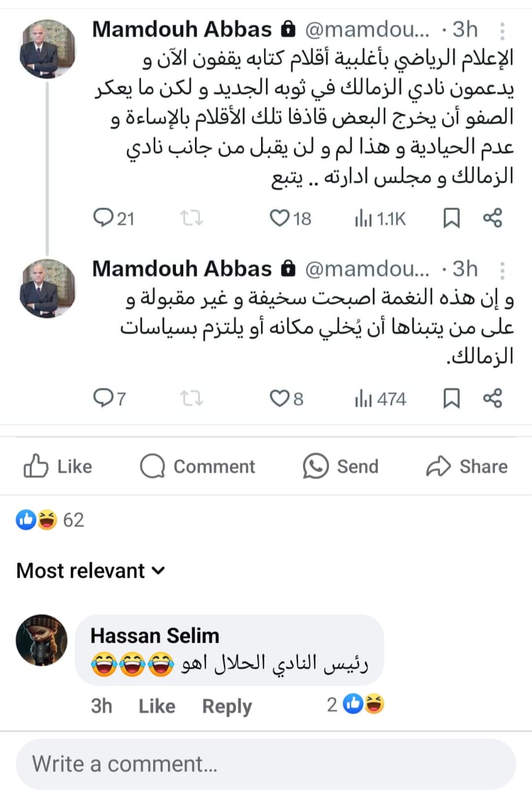This screenshot has width=532, height=790.
Task: Tap heart icon with 8 likes
Action: point(280,399)
